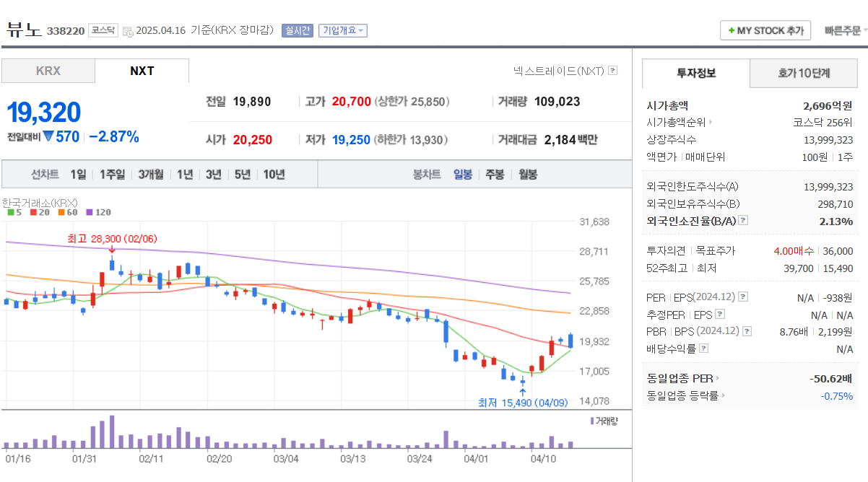This screenshot has height=482, width=868.
Task: Click the 저가 19,250 value
Action: click(x=351, y=139)
